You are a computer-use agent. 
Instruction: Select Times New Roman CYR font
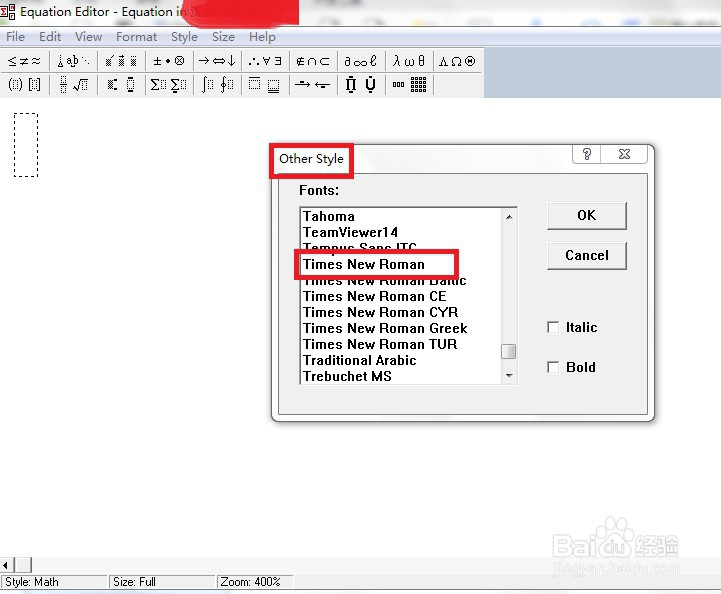(401, 313)
